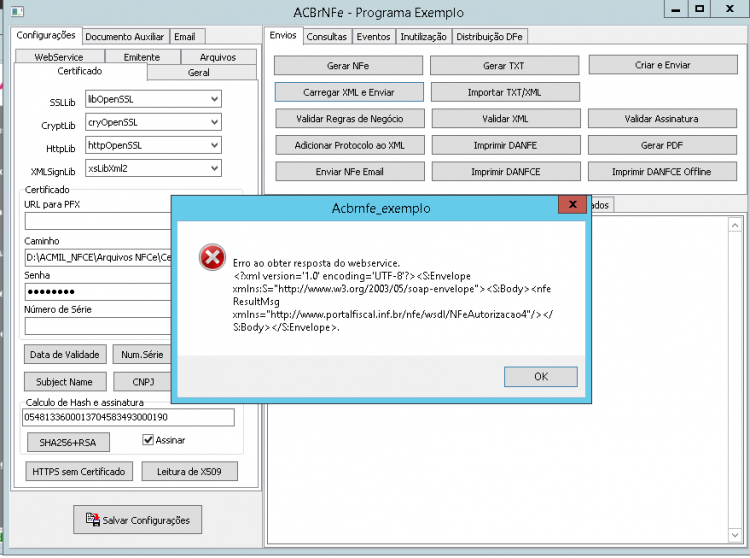Click the hash calculation text field

coord(129,417)
